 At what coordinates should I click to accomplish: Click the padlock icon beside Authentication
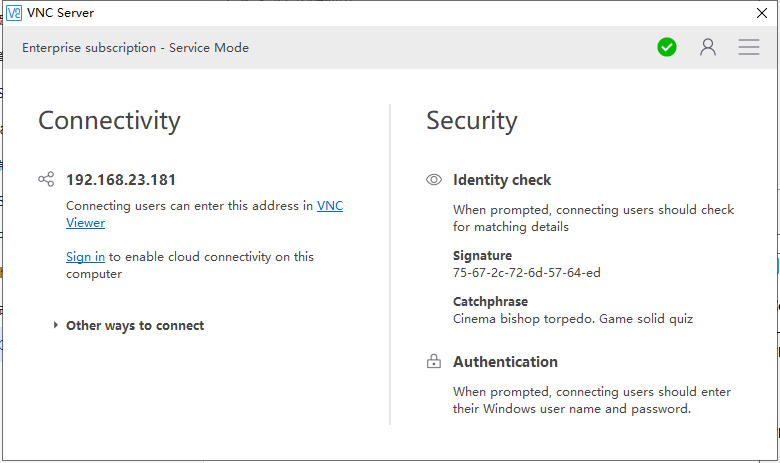[x=434, y=361]
